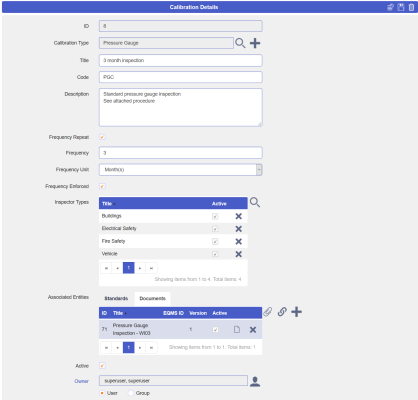Click the Vehicle row title
Image resolution: width=418 pixels, height=400 pixels.
click(110, 254)
